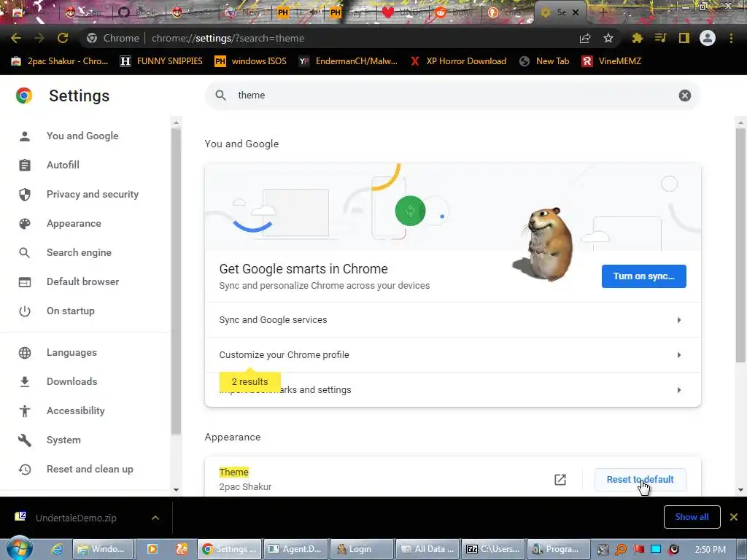Viewport: 747px width, 560px height.
Task: Click the Turn on sync button
Action: click(x=643, y=276)
